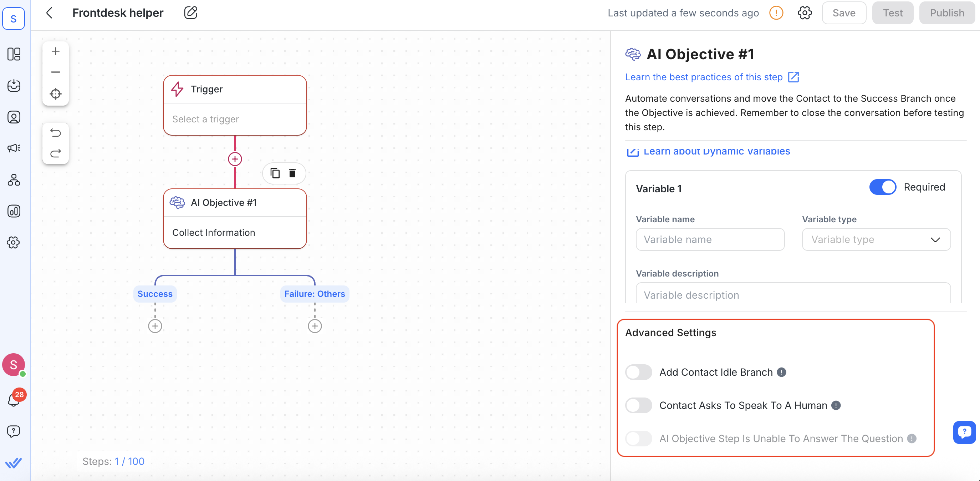Edit the workflow name with the pencil icon

[x=190, y=13]
